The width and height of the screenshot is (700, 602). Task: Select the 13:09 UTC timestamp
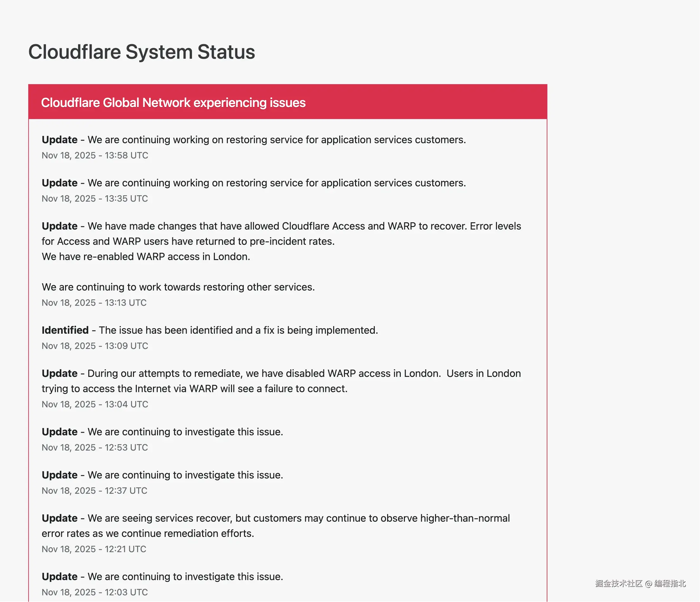[95, 346]
